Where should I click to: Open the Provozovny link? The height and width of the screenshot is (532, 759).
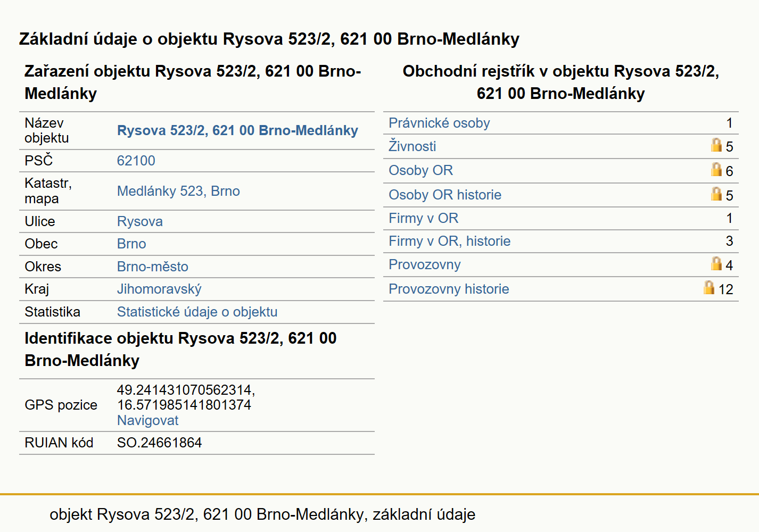click(424, 264)
